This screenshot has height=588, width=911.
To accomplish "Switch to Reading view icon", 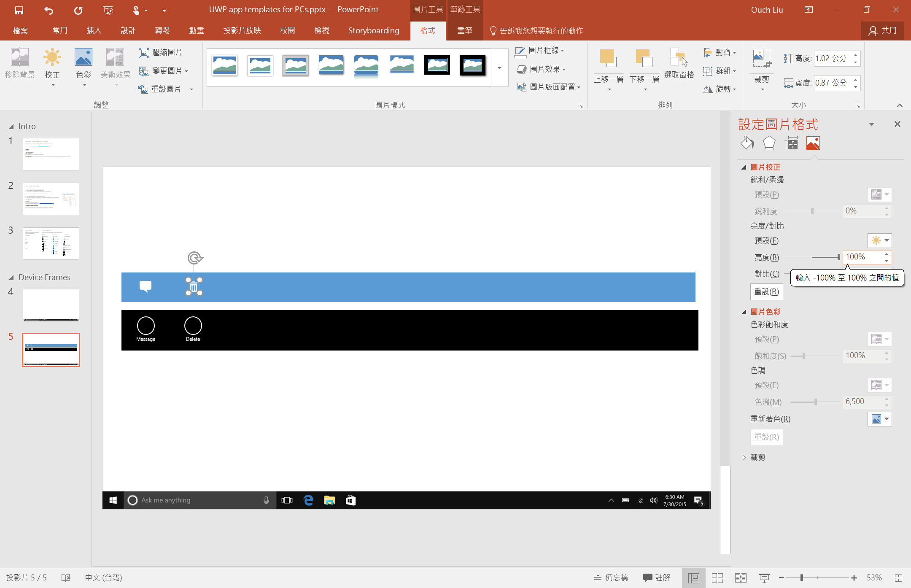I will tap(741, 578).
